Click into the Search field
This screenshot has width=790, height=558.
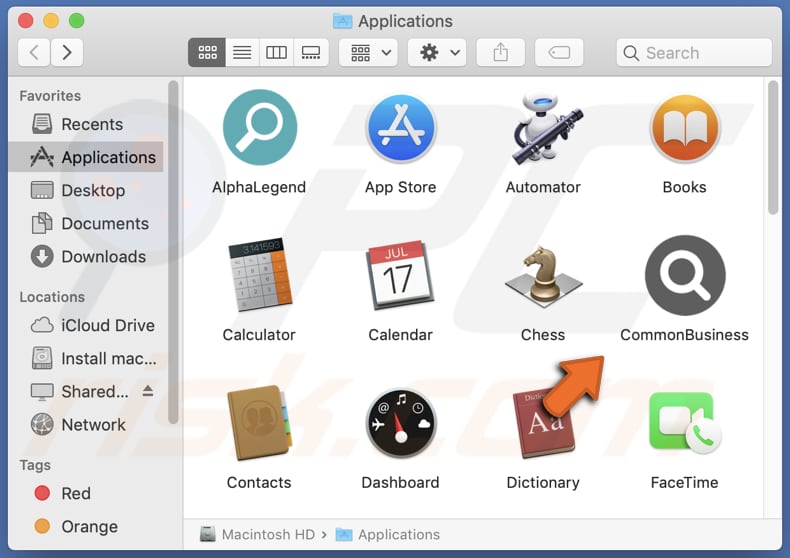coord(694,52)
